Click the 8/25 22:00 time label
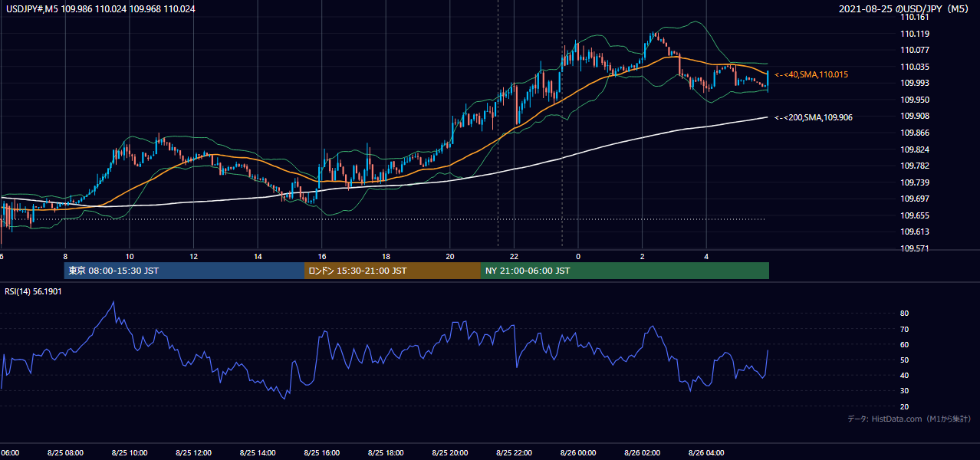The height and width of the screenshot is (460, 980). pyautogui.click(x=514, y=452)
